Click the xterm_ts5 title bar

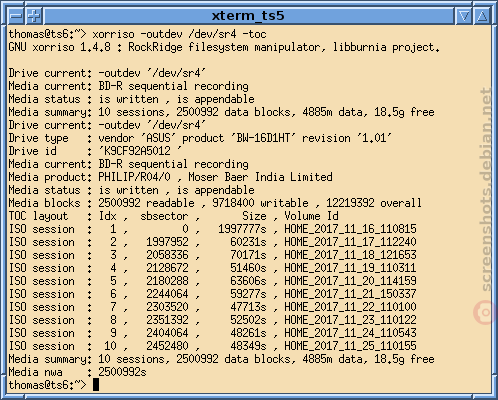coord(248,16)
